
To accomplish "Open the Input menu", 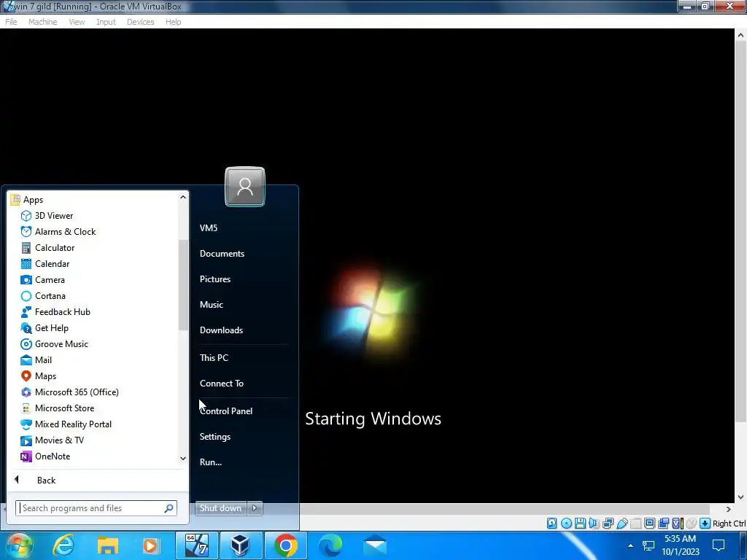I will (x=106, y=22).
